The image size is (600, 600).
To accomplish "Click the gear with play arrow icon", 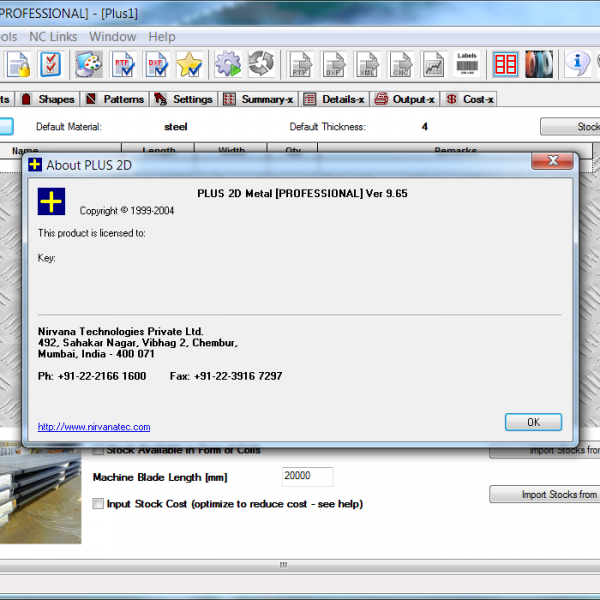I will click(x=228, y=65).
